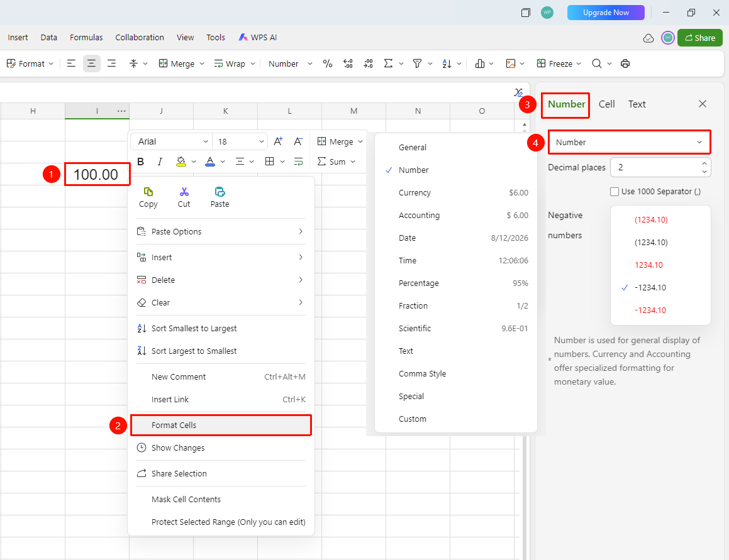Click New Comment in the context menu
This screenshot has width=729, height=560.
click(x=221, y=377)
